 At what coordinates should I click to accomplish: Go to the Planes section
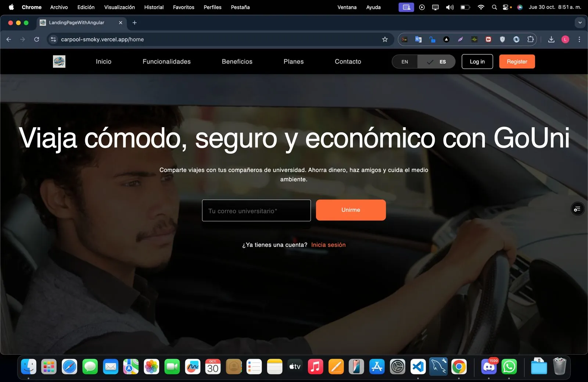[294, 61]
